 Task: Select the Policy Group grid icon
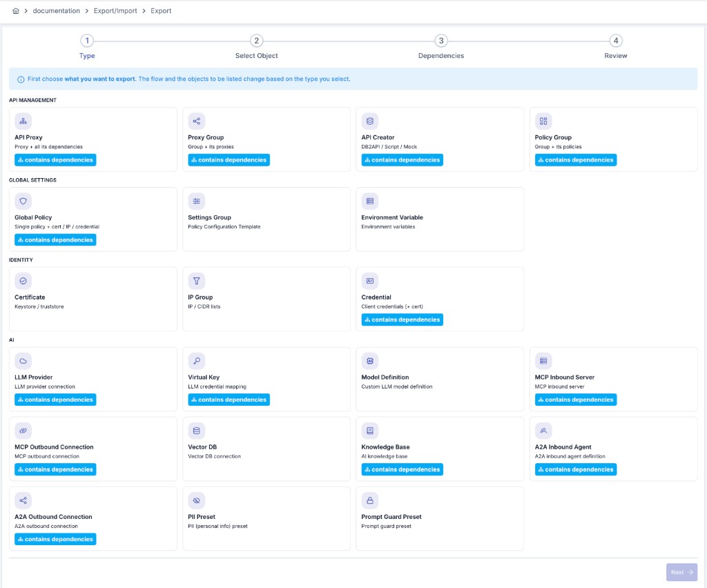coord(543,121)
